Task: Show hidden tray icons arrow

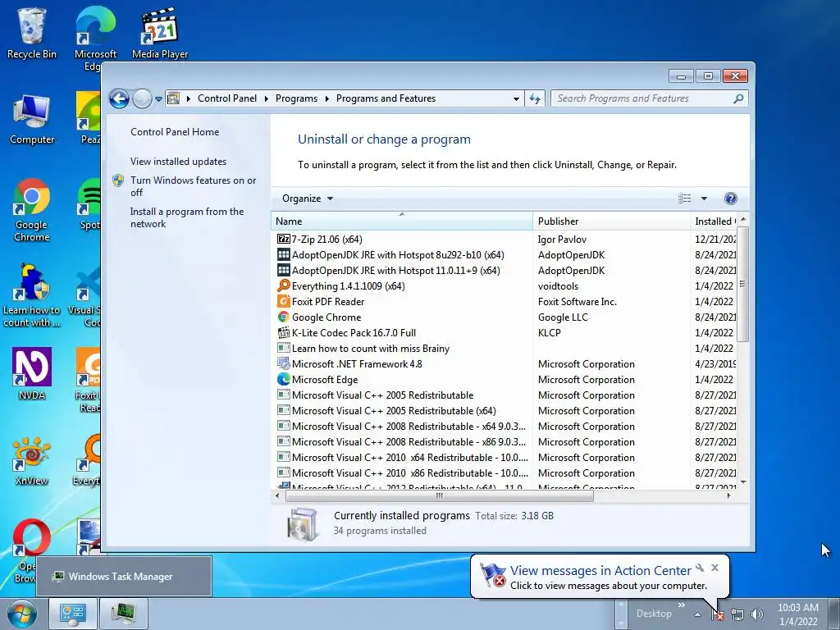Action: [x=697, y=614]
